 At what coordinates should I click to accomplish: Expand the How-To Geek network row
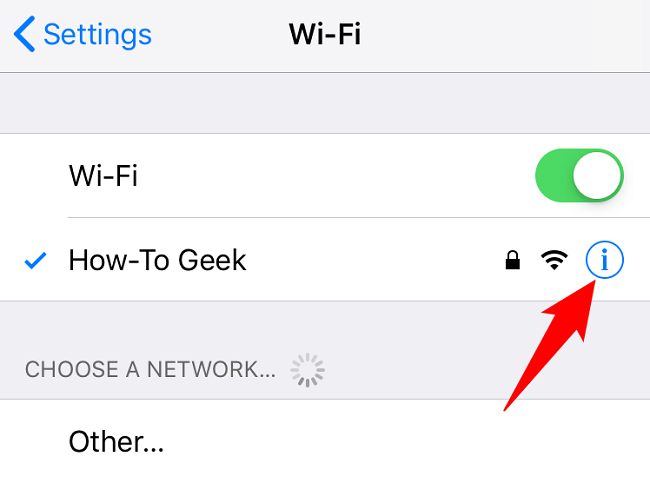pyautogui.click(x=325, y=260)
